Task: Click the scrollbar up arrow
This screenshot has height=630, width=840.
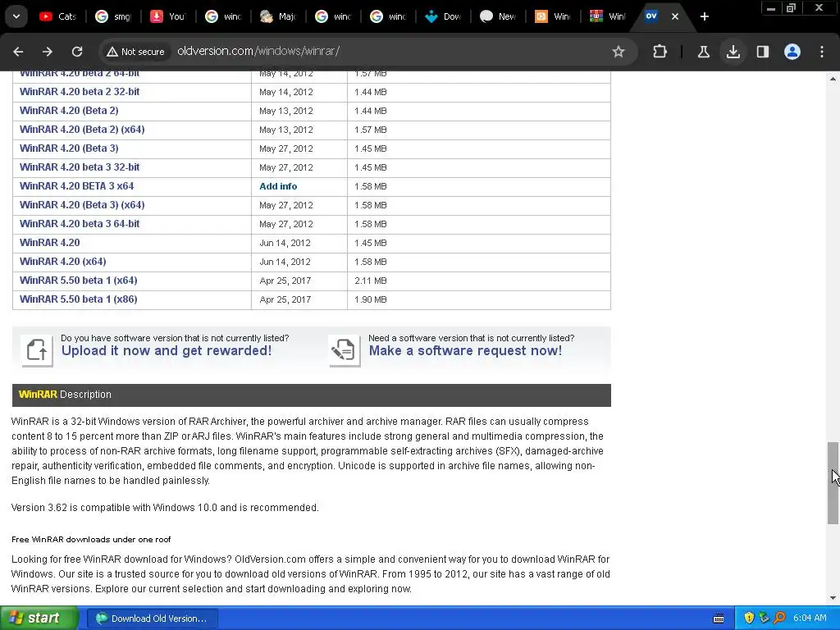Action: click(x=833, y=79)
